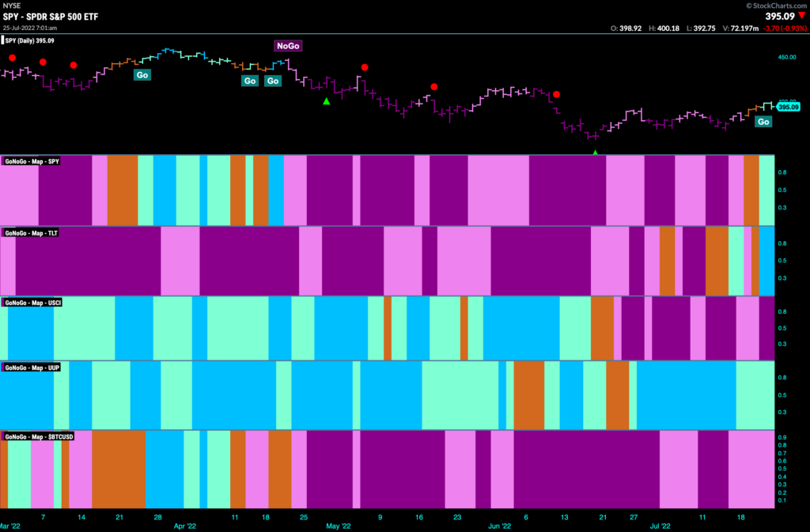Click the cyan 395.09 price axis tag

tap(789, 108)
